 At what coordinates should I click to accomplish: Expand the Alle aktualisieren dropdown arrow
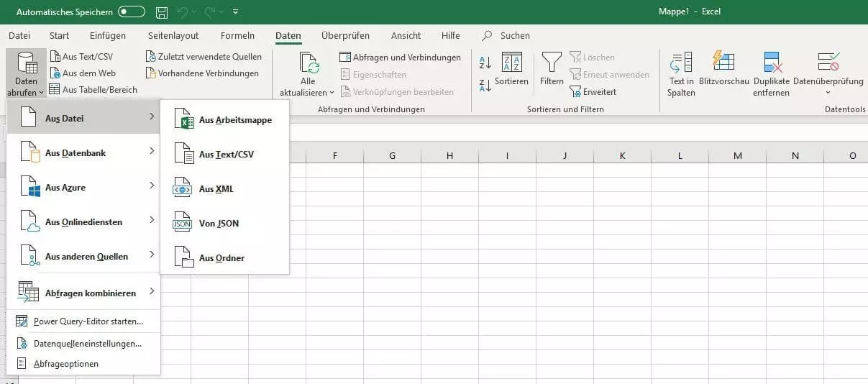point(332,93)
